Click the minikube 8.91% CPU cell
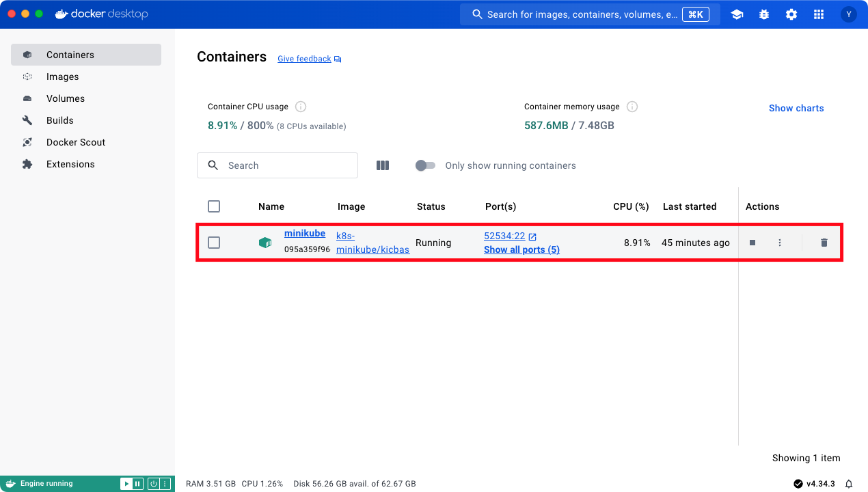This screenshot has height=492, width=868. pos(637,243)
